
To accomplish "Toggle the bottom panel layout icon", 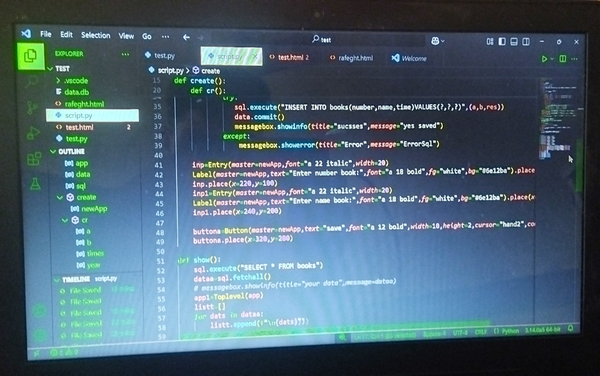I will pyautogui.click(x=514, y=41).
